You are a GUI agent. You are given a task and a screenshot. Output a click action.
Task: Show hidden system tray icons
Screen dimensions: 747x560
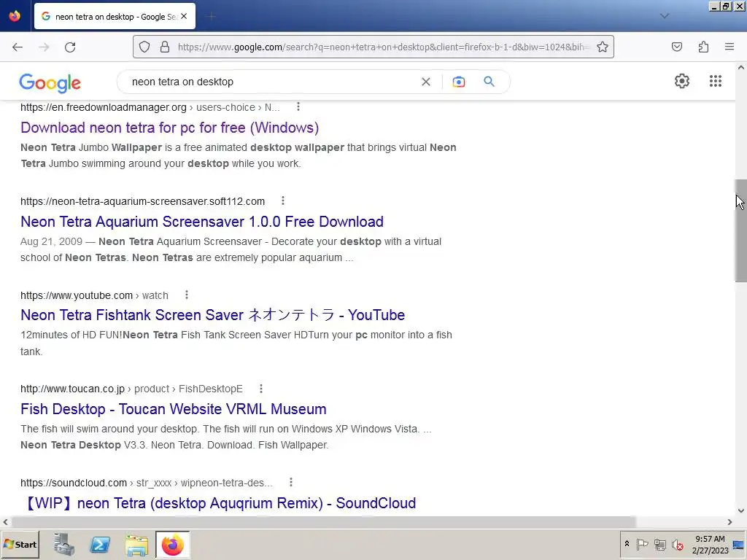tap(627, 544)
